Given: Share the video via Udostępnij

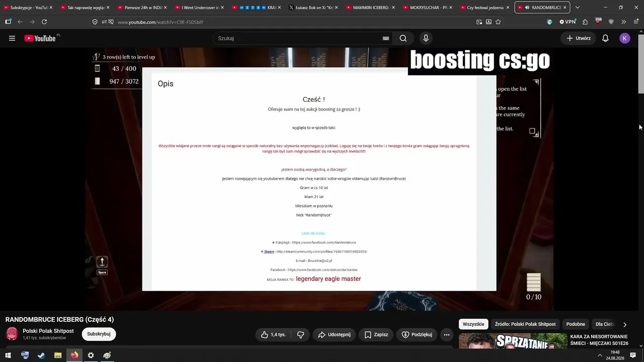Looking at the screenshot, I should coord(334,335).
